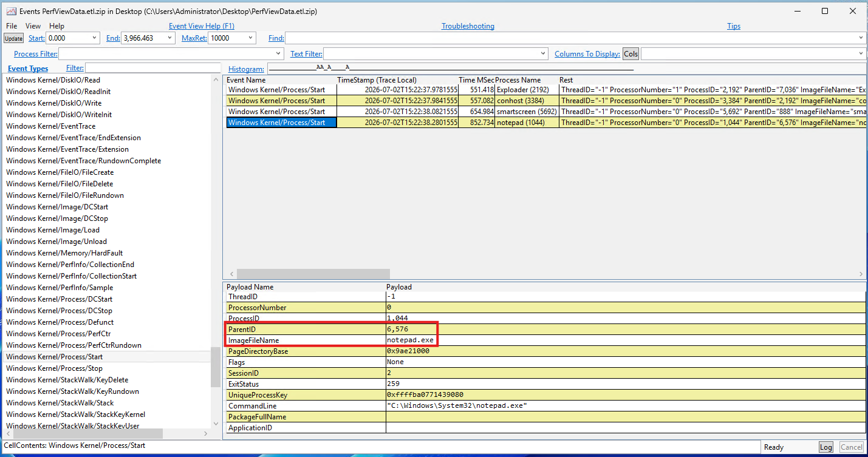Select Windows Kernel/PerfInfo/Sample event type
The height and width of the screenshot is (457, 868).
tap(60, 288)
